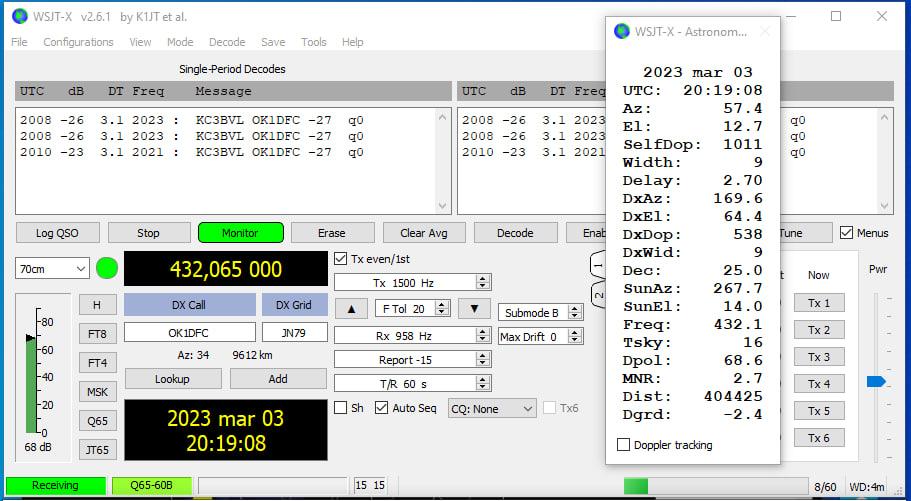Toggle the green Monitor button

[241, 233]
